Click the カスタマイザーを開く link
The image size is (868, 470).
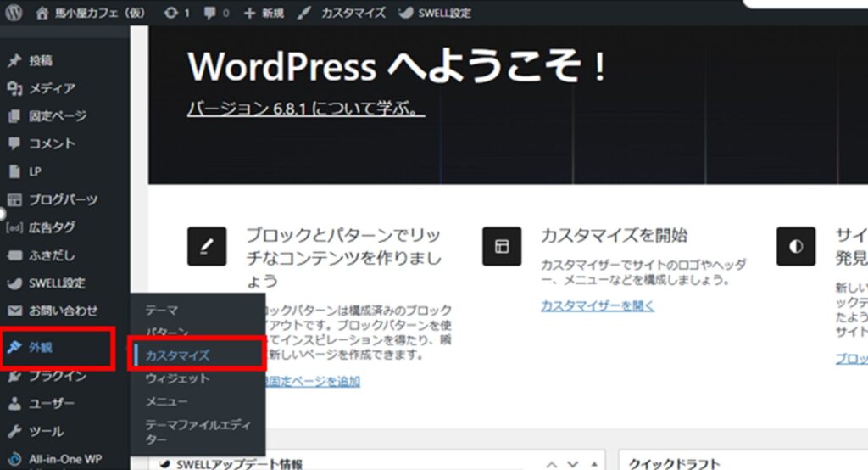click(x=598, y=305)
